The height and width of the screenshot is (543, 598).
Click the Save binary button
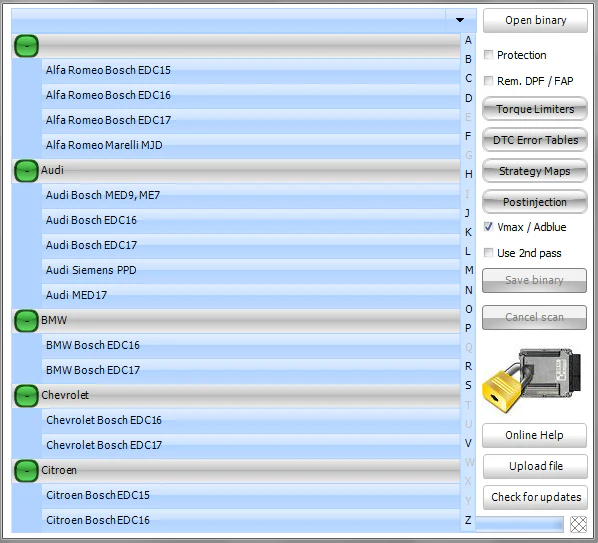534,280
